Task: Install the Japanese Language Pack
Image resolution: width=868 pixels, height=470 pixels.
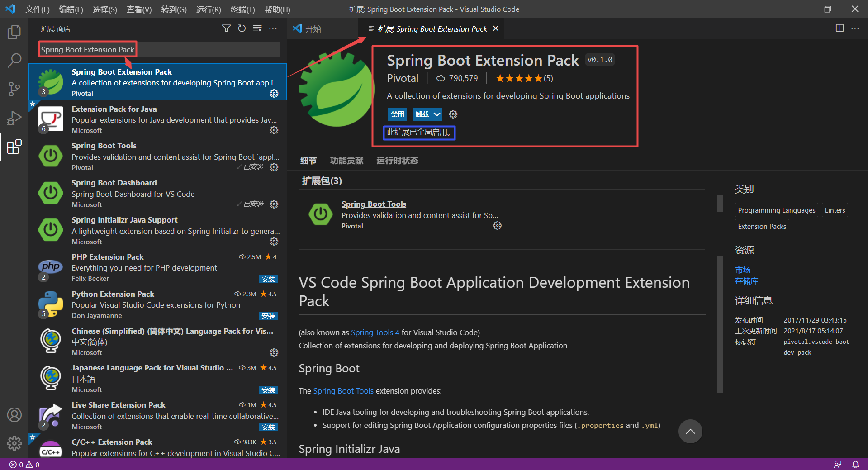Action: tap(268, 390)
